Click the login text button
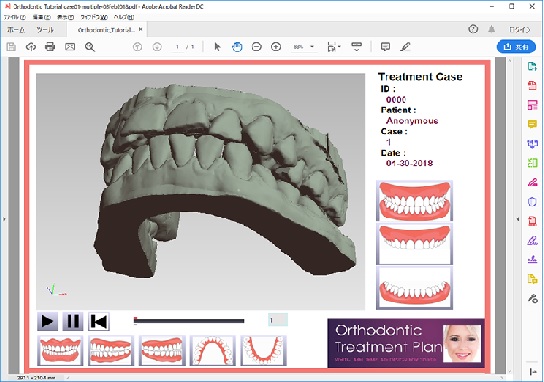The height and width of the screenshot is (382, 544). (520, 29)
